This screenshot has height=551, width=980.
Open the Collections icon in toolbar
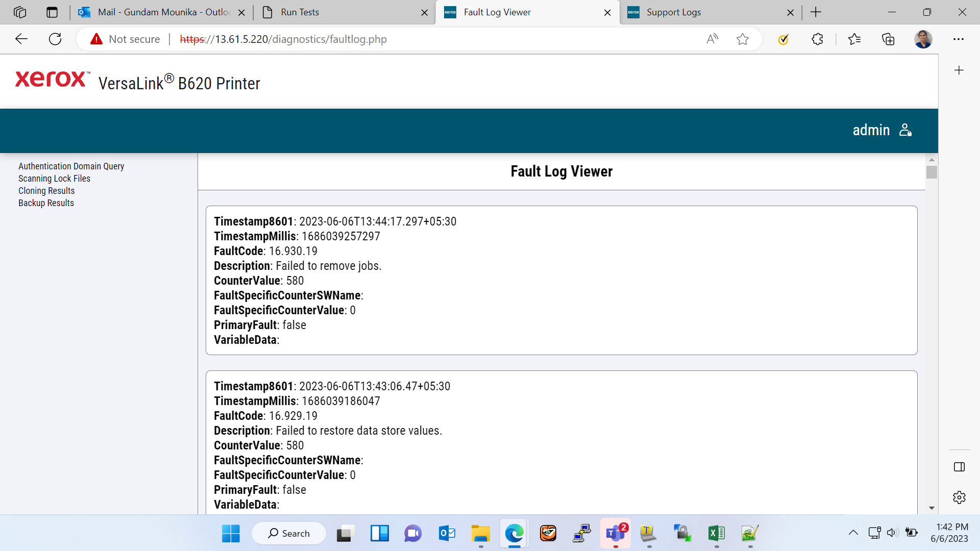point(888,39)
